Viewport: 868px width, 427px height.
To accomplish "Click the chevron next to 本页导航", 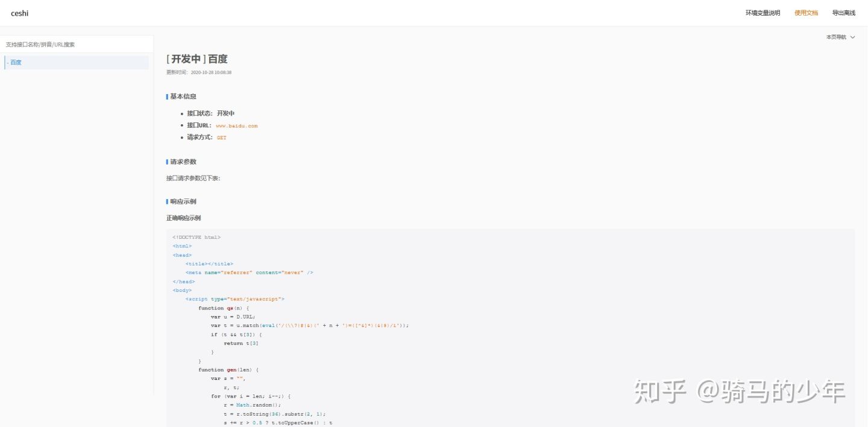I will tap(852, 37).
